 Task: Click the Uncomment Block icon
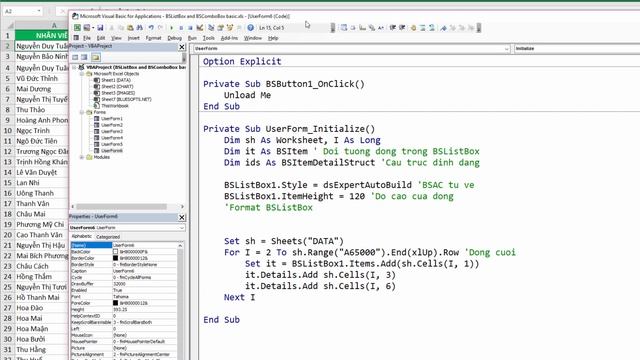[x=432, y=28]
